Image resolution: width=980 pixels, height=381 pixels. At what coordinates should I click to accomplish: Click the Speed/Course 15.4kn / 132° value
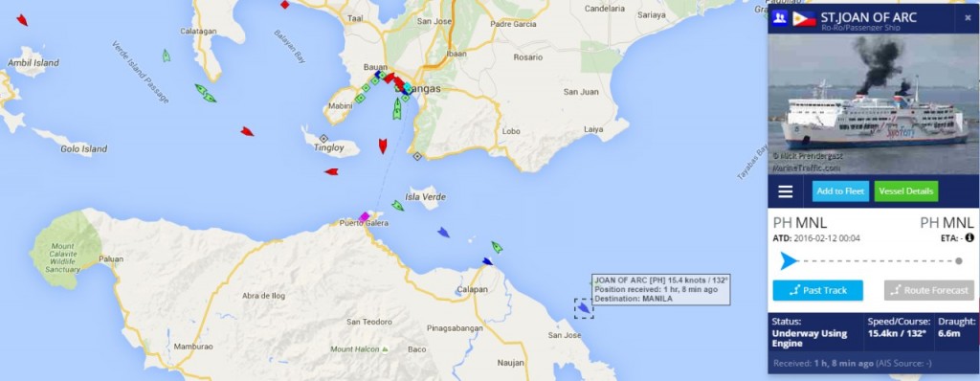click(897, 333)
